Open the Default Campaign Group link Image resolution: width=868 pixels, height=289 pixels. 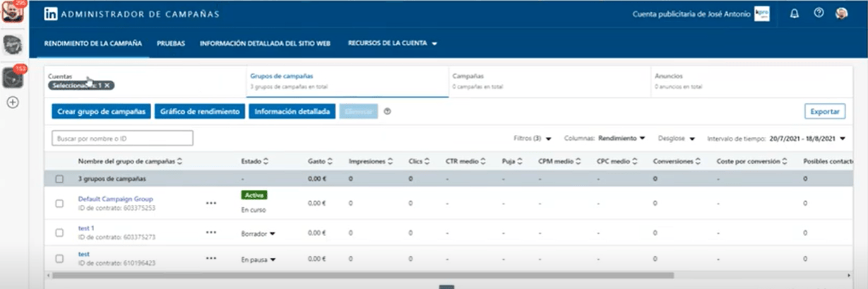pos(115,199)
